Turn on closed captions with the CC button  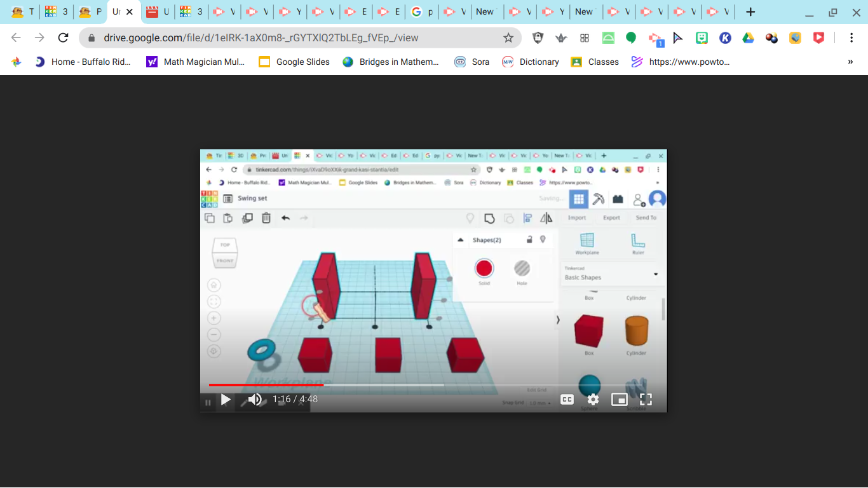click(567, 400)
